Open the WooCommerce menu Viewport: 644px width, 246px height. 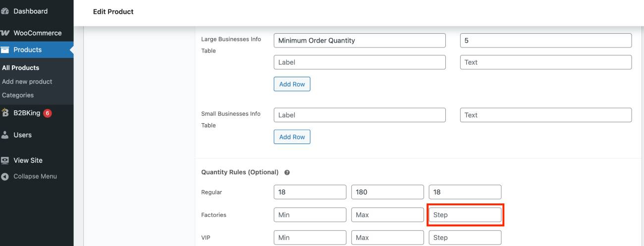(x=37, y=33)
